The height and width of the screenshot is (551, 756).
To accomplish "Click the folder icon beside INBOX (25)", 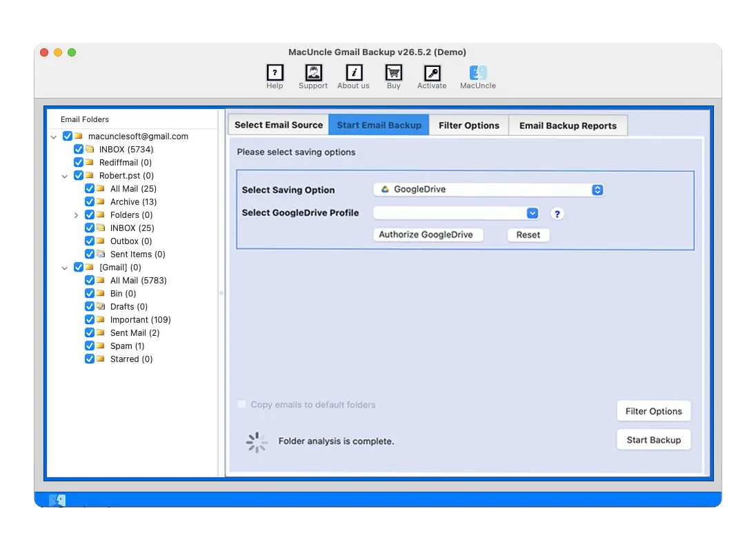I will 101,228.
